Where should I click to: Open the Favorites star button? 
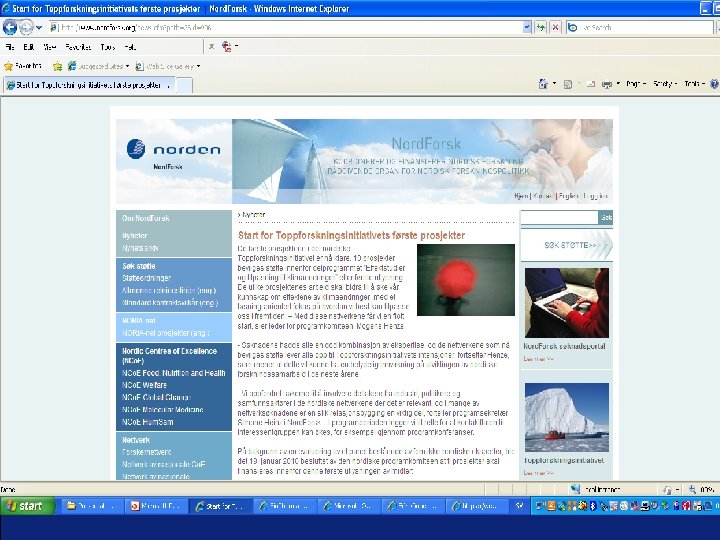pyautogui.click(x=22, y=66)
